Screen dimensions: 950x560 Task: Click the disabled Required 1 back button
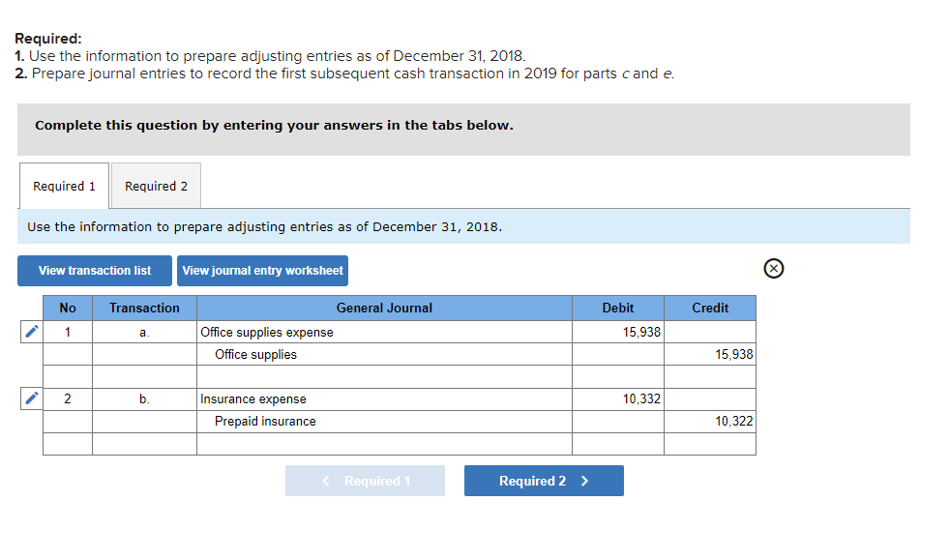pos(365,481)
